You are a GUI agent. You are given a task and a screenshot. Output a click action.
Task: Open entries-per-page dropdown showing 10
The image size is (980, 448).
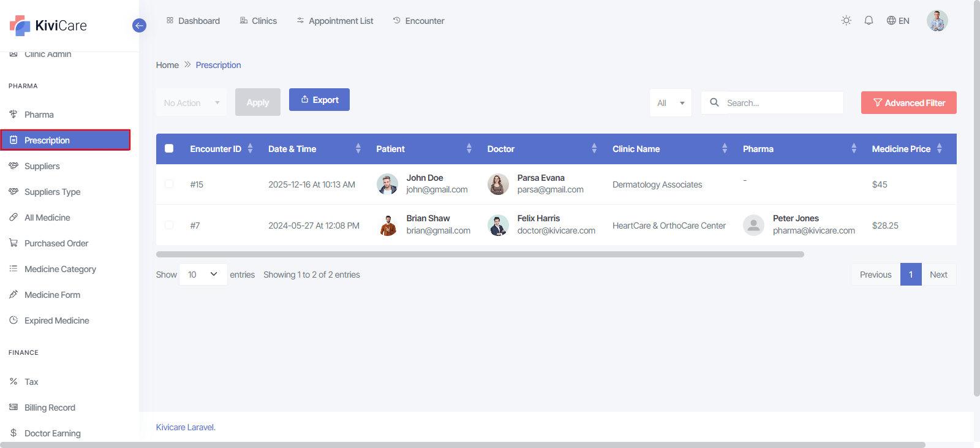pos(203,275)
